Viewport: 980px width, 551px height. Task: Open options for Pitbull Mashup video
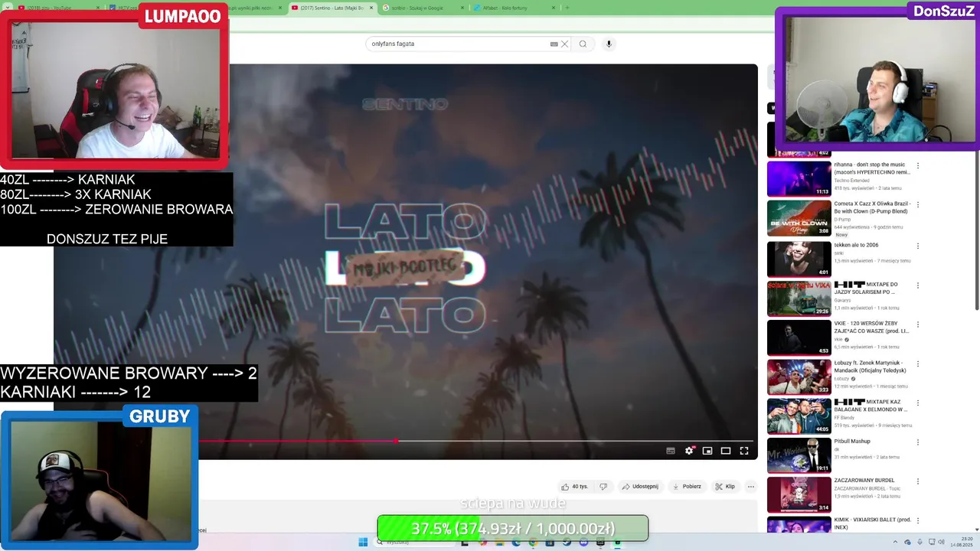pos(918,442)
